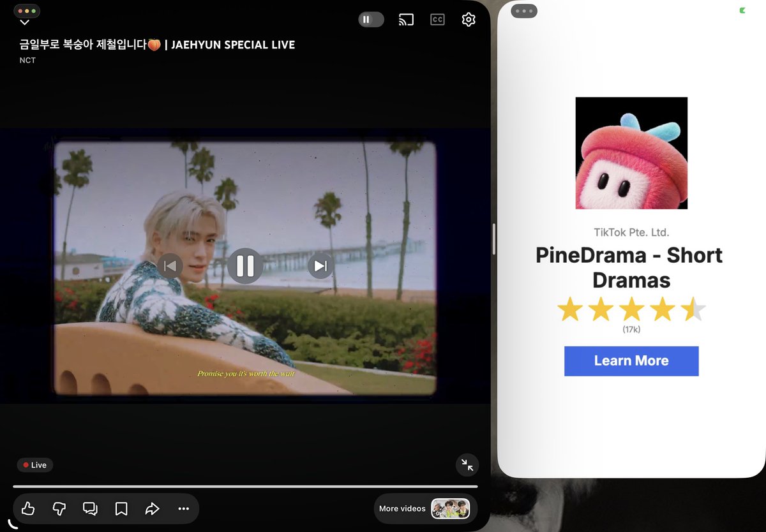Click the green indicator in status bar
The width and height of the screenshot is (766, 532).
pos(742,10)
